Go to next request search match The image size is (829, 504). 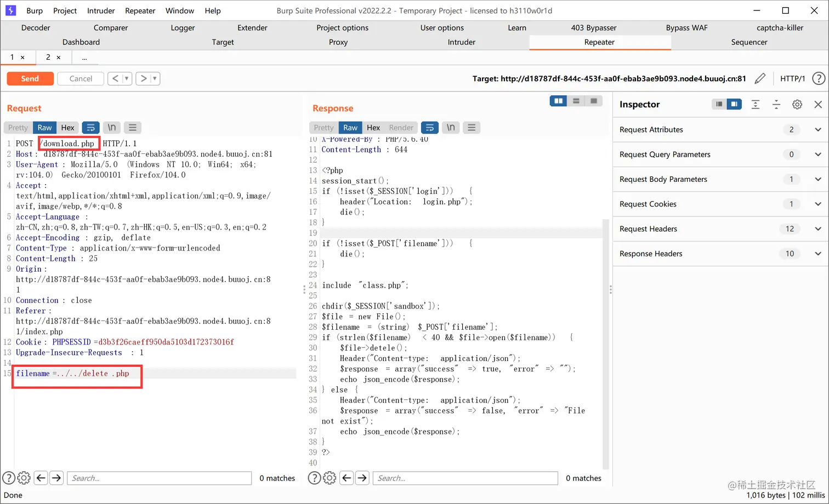(x=56, y=478)
